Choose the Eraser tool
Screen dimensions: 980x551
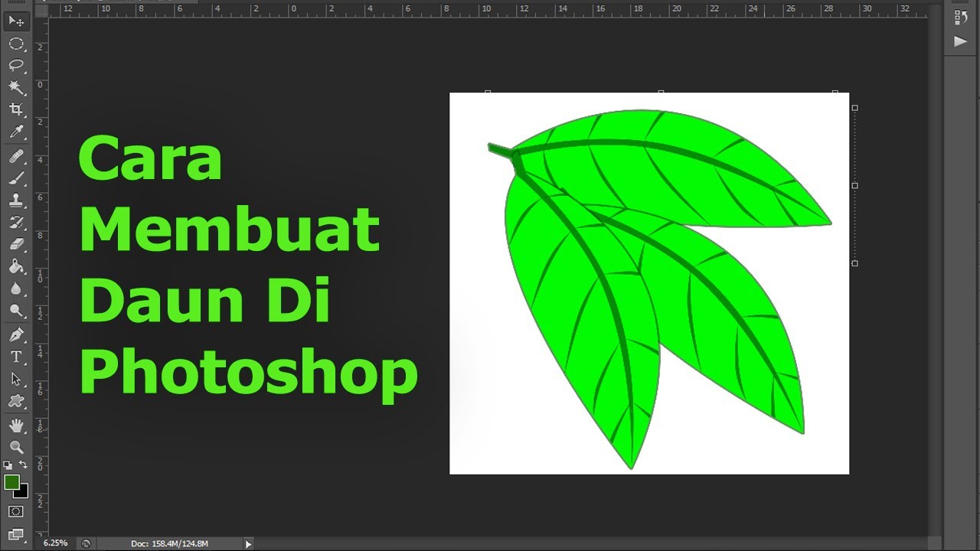coord(16,245)
